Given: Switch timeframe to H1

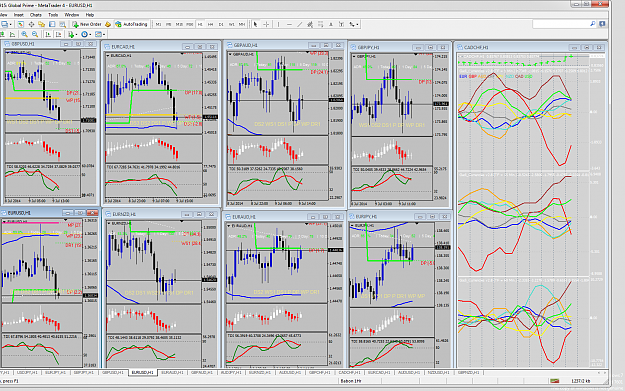Looking at the screenshot, I should click(200, 24).
